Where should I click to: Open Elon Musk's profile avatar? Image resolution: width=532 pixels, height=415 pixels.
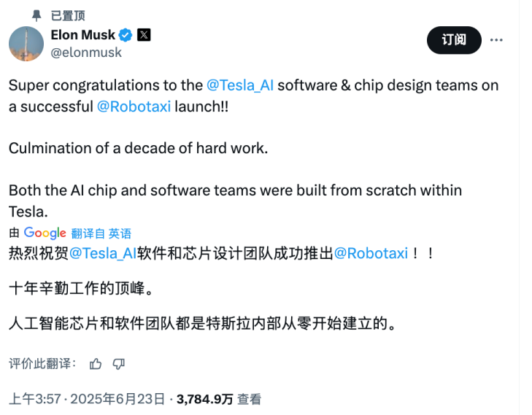26,44
